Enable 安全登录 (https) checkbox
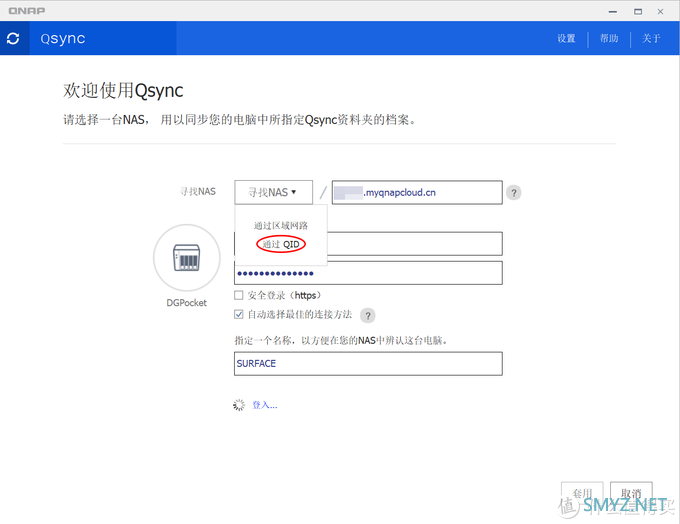This screenshot has width=680, height=524. [239, 295]
